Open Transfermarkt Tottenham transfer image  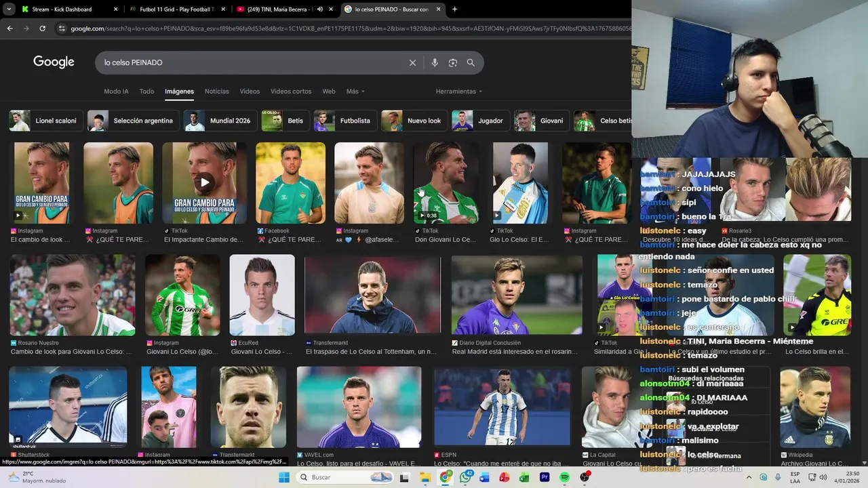coord(372,295)
